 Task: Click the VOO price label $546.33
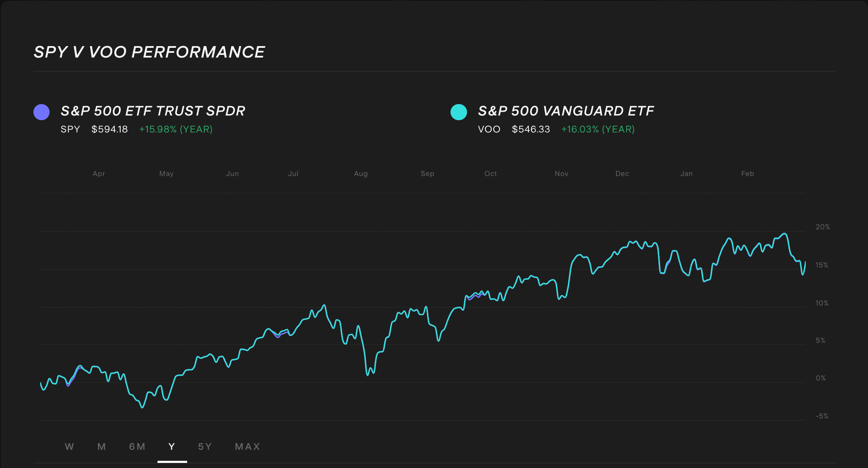point(531,129)
